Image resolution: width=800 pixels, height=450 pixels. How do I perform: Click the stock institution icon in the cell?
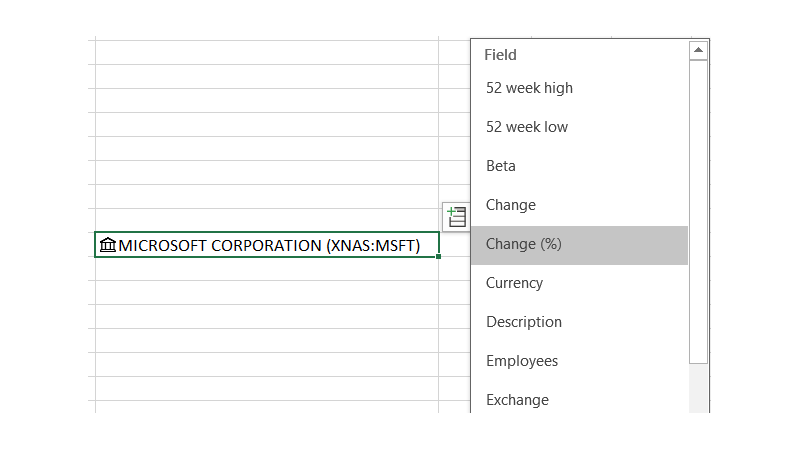pos(108,245)
